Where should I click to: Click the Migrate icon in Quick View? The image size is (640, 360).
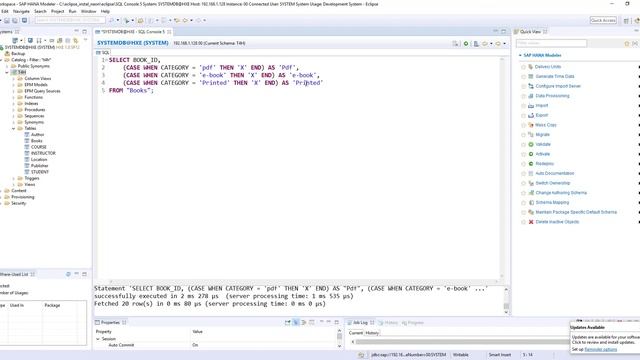(531, 135)
